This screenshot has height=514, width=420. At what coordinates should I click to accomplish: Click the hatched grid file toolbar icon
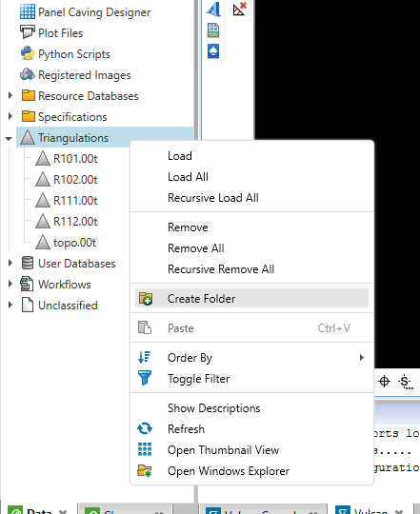pyautogui.click(x=213, y=30)
